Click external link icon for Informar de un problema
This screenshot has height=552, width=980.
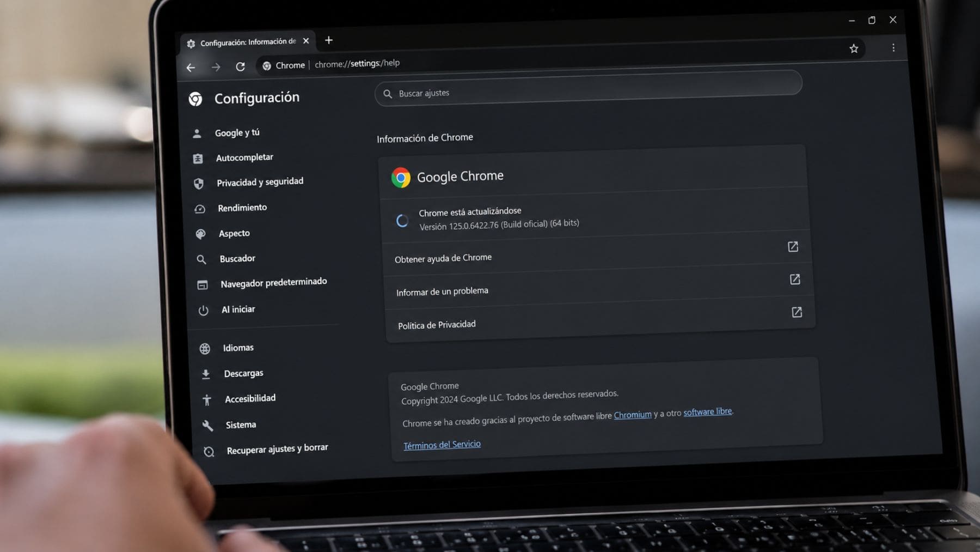[795, 280]
